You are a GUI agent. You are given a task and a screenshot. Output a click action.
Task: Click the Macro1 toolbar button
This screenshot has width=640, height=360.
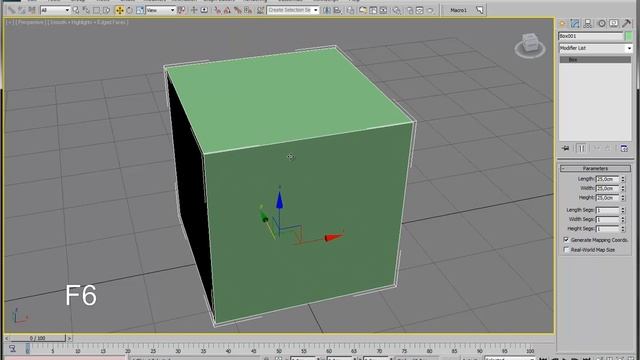pyautogui.click(x=459, y=10)
